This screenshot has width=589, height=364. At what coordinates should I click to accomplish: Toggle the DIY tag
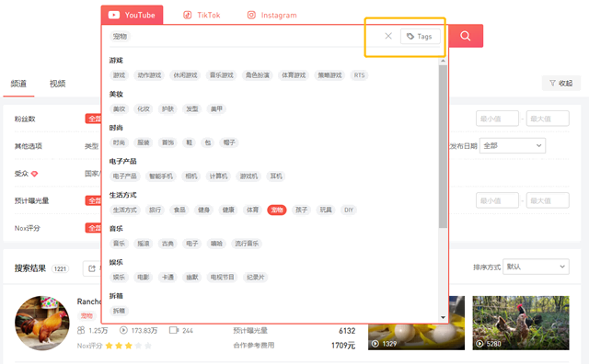point(349,210)
